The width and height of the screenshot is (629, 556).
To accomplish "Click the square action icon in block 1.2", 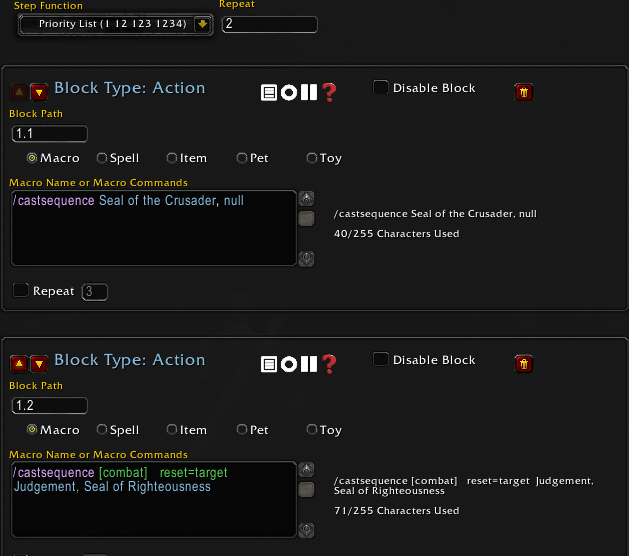I will [x=268, y=364].
